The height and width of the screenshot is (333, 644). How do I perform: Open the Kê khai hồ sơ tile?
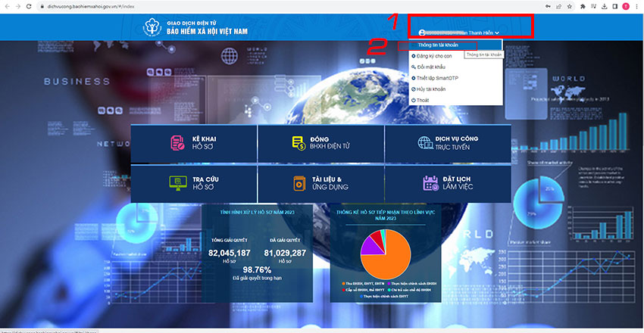193,144
